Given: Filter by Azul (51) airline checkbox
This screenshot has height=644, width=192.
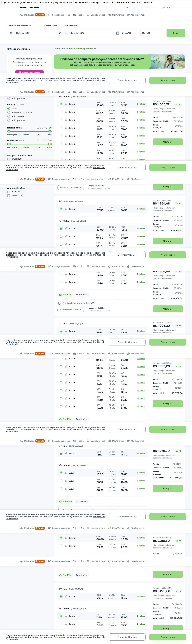Looking at the screenshot, I should point(9,192).
